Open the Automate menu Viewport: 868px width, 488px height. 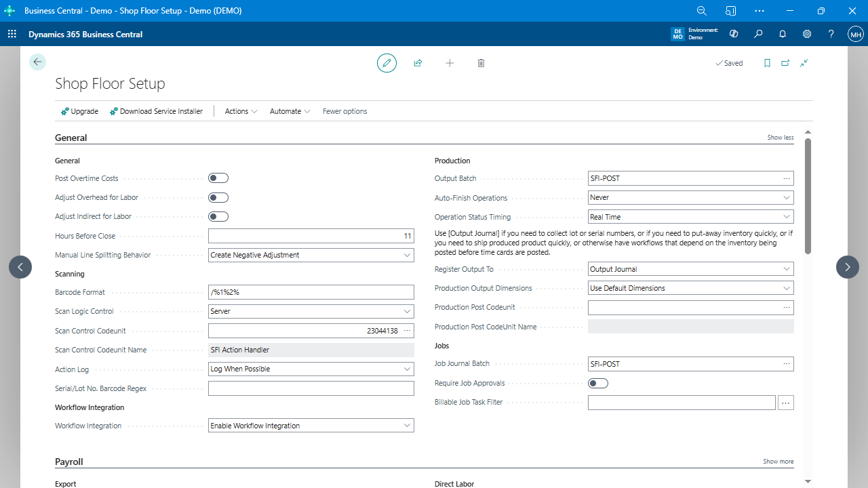pos(290,111)
